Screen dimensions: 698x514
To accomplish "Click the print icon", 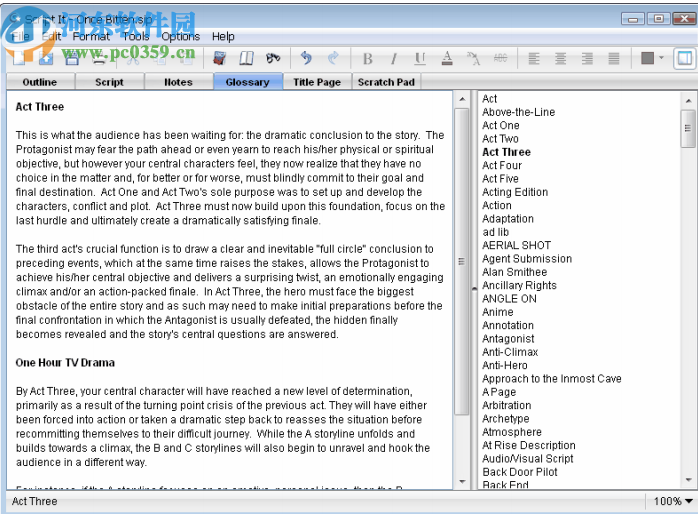I will point(99,58).
